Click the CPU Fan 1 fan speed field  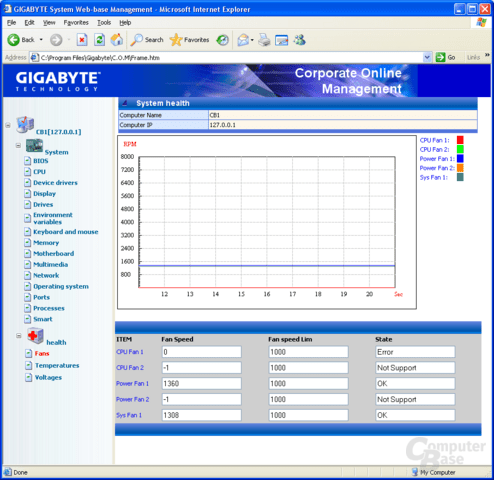coord(202,352)
